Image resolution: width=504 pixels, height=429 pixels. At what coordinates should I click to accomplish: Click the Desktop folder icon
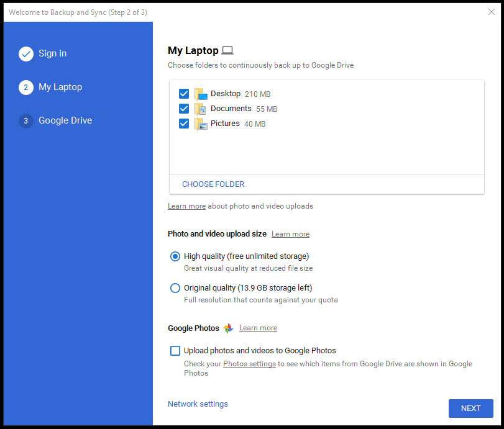(201, 94)
